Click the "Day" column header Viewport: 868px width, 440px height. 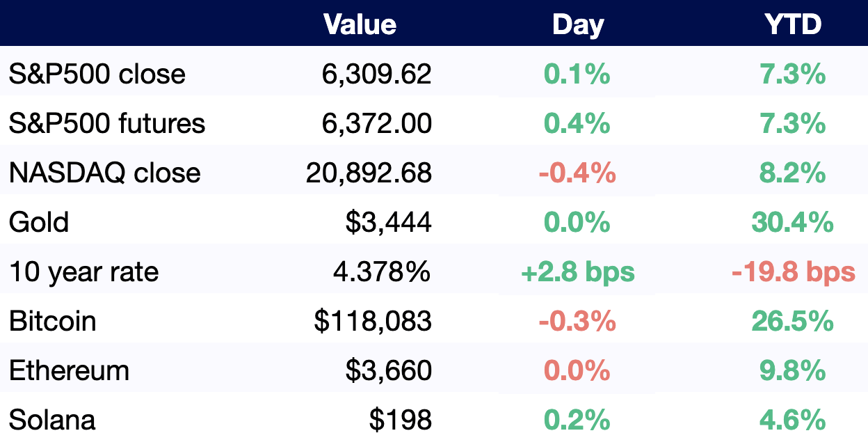(578, 25)
